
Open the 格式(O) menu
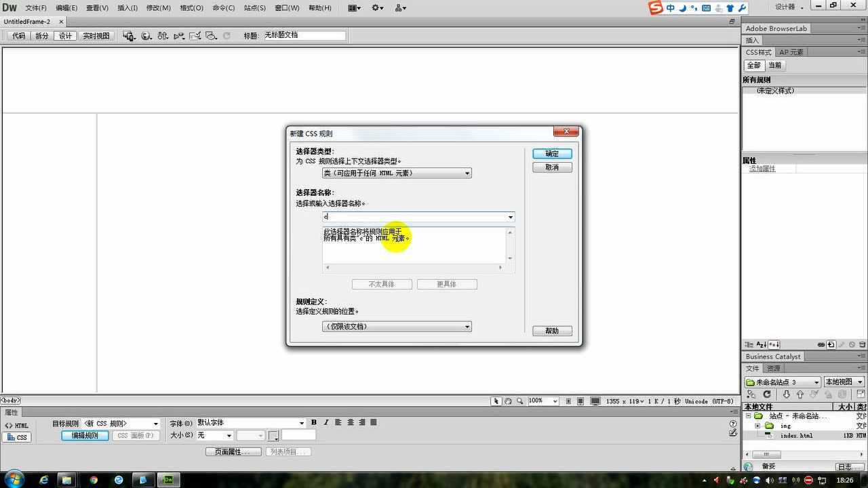(x=191, y=7)
